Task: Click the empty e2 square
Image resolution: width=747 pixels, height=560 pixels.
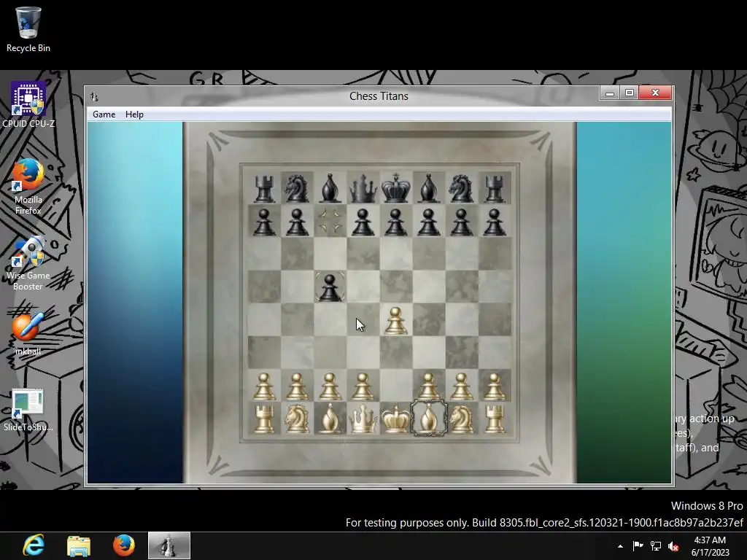Action: pyautogui.click(x=396, y=386)
